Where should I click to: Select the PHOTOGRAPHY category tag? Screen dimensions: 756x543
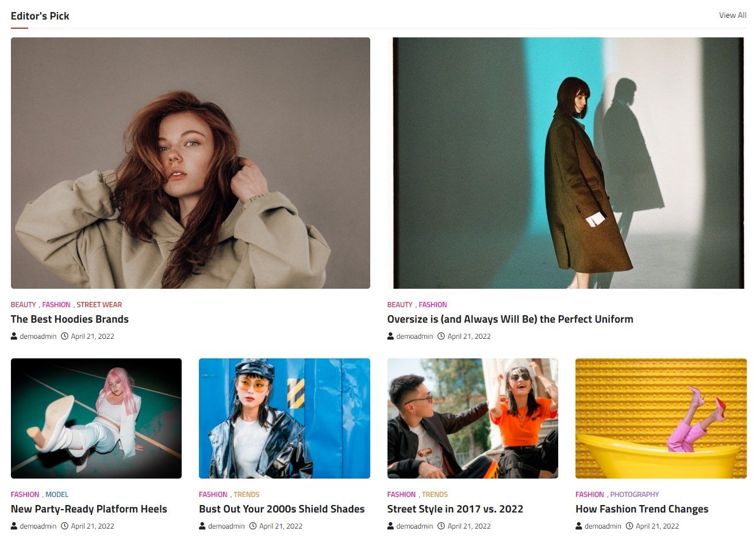(x=635, y=495)
